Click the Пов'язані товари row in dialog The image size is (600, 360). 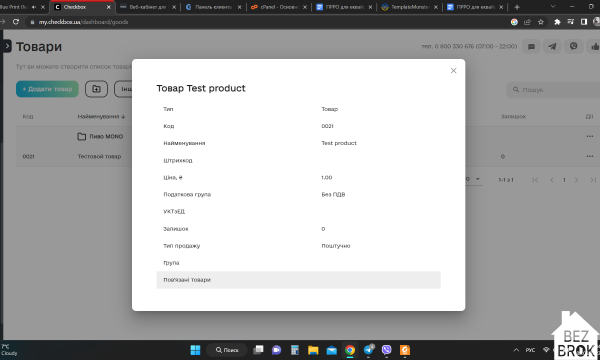[x=298, y=280]
